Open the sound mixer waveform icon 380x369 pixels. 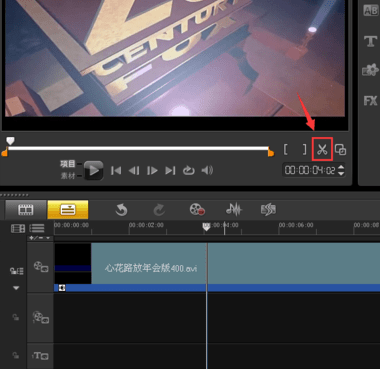tap(234, 210)
